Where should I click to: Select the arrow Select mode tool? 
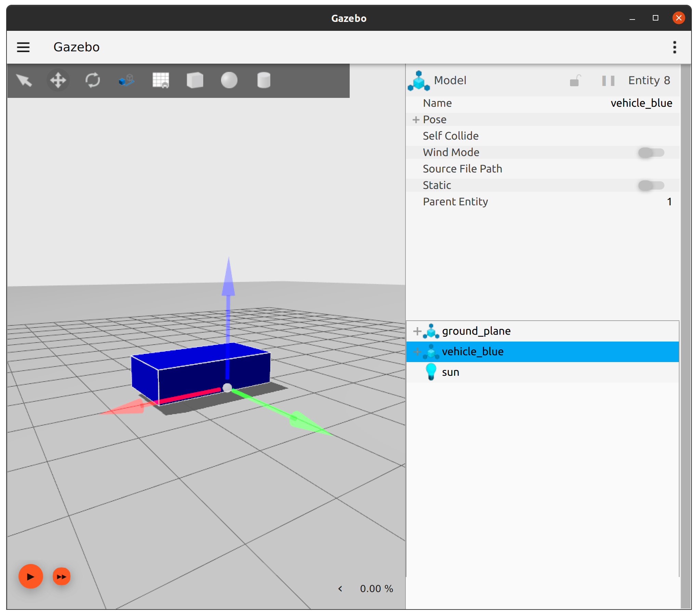[x=24, y=81]
